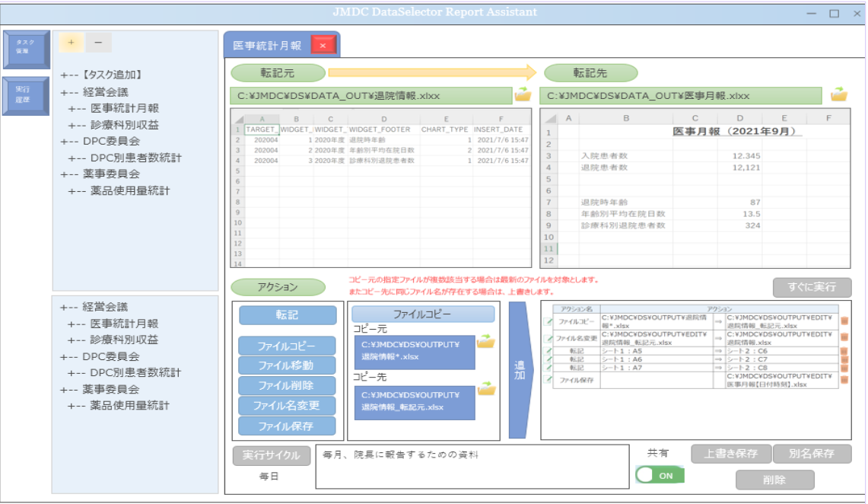868x504 pixels.
Task: Trash the 転記 action targeting シート2:C7
Action: (844, 359)
